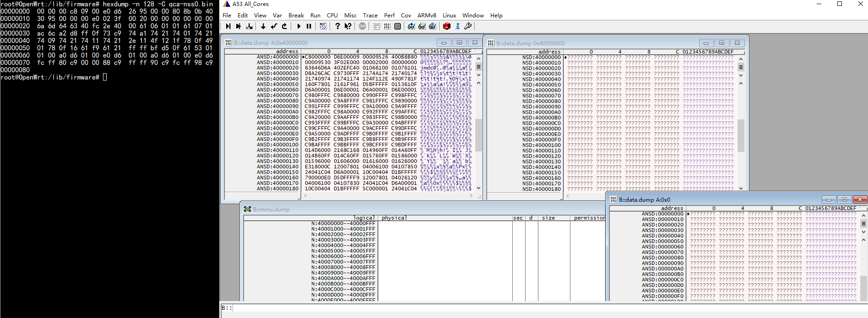Click the Watch glasses-plus icon
The image size is (868, 318).
pos(411,26)
